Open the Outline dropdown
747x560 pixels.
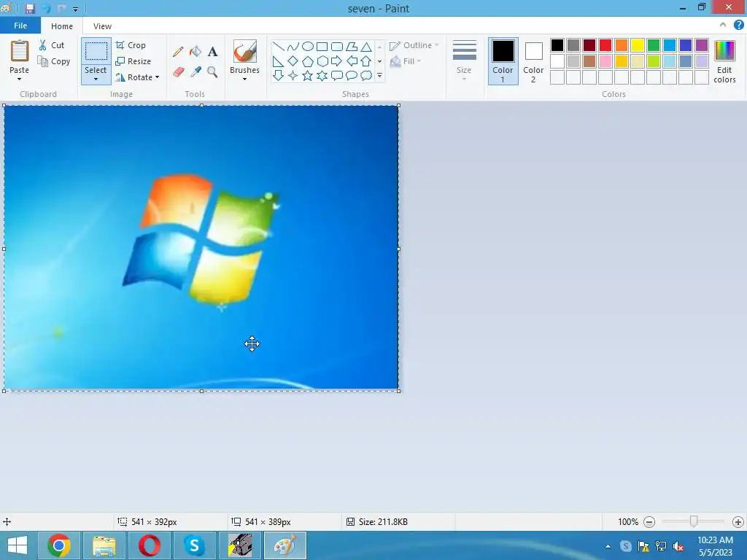point(414,45)
